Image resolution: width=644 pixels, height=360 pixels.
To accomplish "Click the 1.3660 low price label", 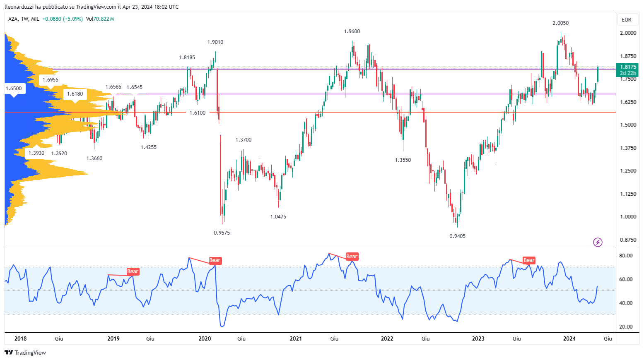I will click(94, 158).
